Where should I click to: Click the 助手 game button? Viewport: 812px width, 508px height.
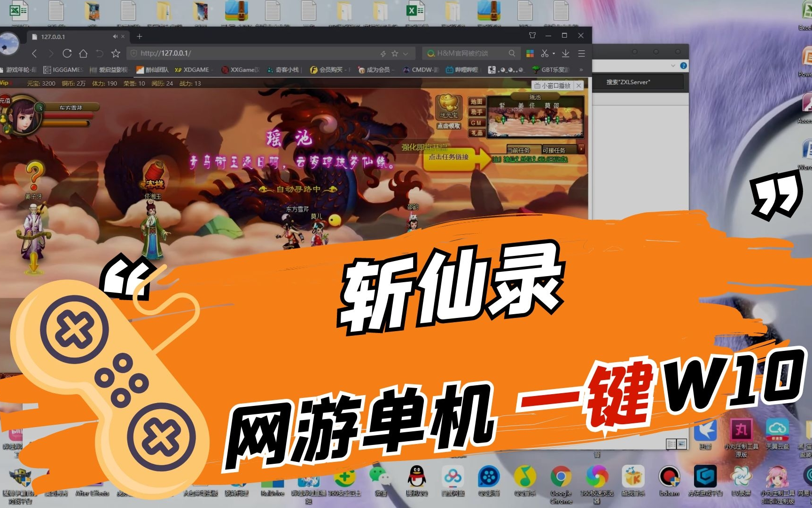click(476, 112)
